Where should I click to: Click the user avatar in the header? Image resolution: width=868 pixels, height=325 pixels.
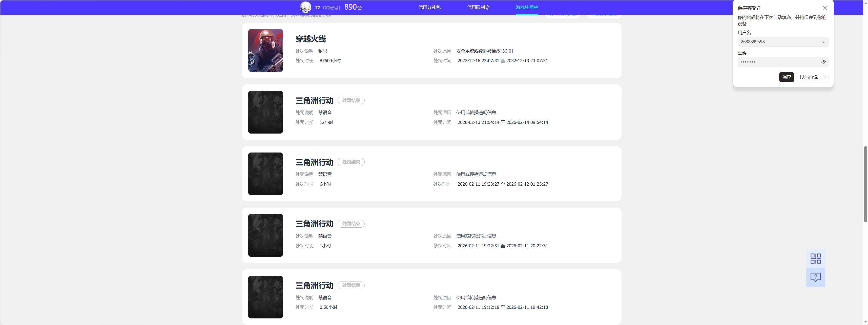pyautogui.click(x=305, y=7)
